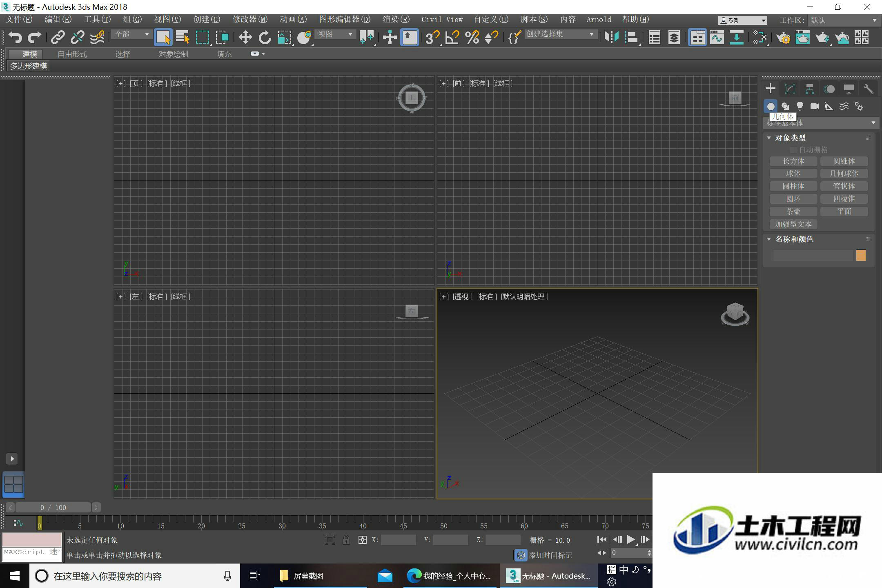This screenshot has width=882, height=588.
Task: Open the Utilities wrench panel
Action: click(x=868, y=89)
